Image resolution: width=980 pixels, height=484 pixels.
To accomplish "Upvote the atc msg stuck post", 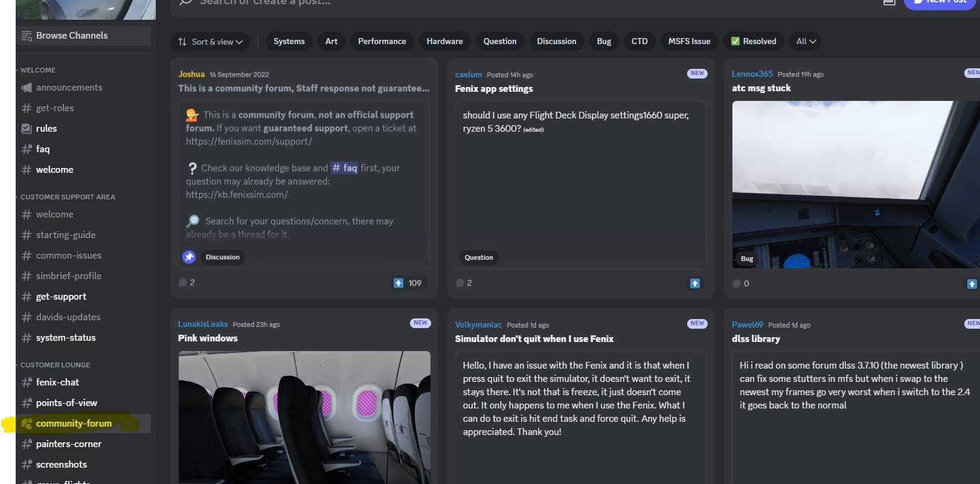I will (x=972, y=283).
